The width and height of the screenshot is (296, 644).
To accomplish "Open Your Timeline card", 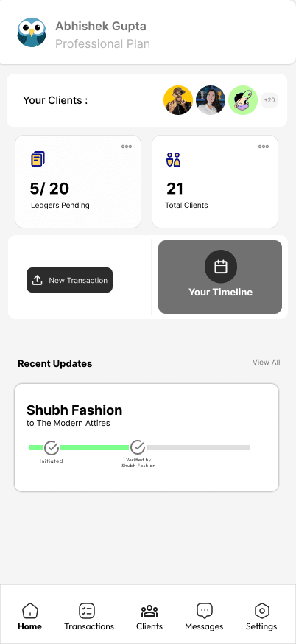I will click(x=220, y=277).
